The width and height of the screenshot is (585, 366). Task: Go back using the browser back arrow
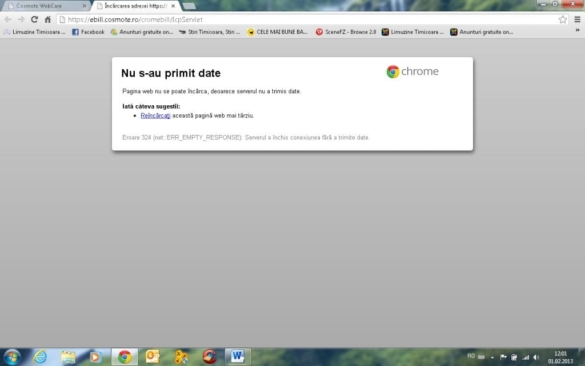[x=8, y=19]
